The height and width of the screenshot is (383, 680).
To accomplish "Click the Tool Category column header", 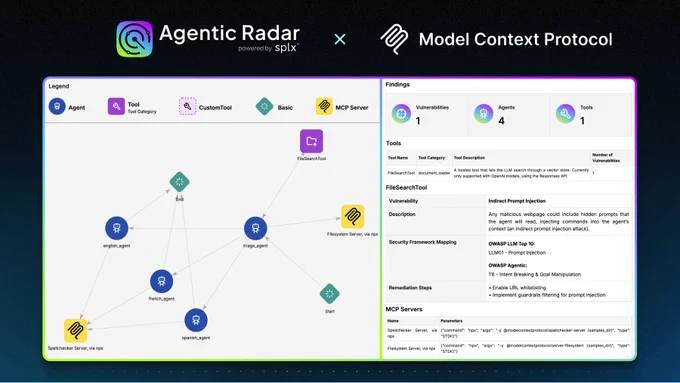I will (x=432, y=158).
